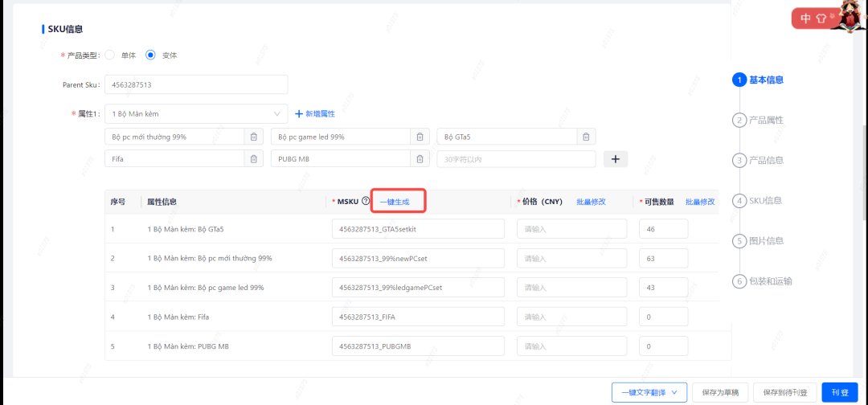Click the 一键生成 MSKU link
This screenshot has height=405, width=868.
pos(395,202)
